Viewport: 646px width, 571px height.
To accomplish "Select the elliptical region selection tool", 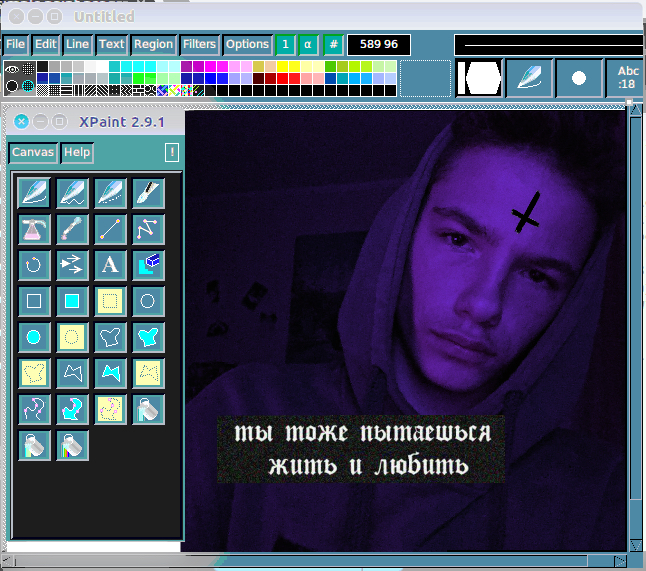I will pyautogui.click(x=72, y=337).
